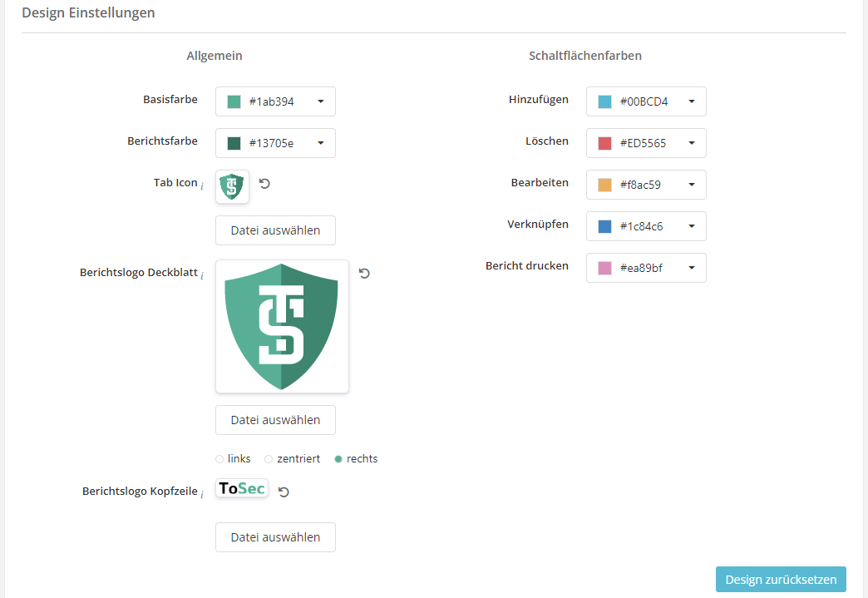Click the Design zurücksetzen button
This screenshot has width=868, height=598.
pyautogui.click(x=781, y=580)
